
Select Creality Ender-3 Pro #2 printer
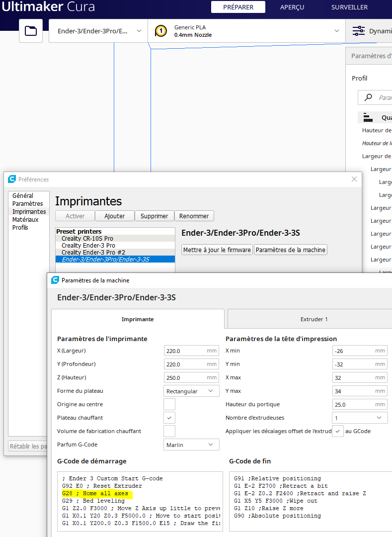coord(115,253)
